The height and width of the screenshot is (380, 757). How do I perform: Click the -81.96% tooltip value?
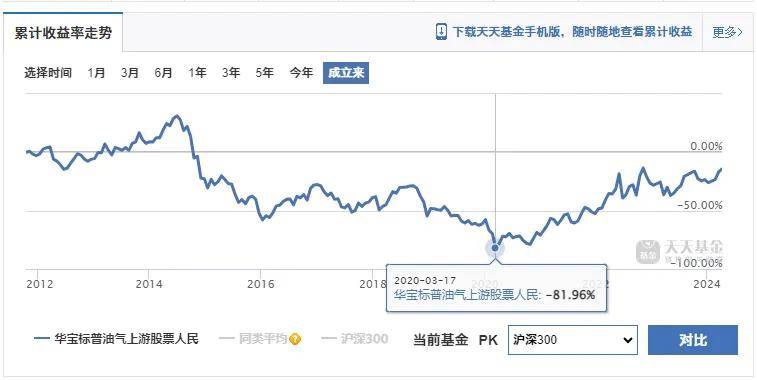tap(571, 295)
